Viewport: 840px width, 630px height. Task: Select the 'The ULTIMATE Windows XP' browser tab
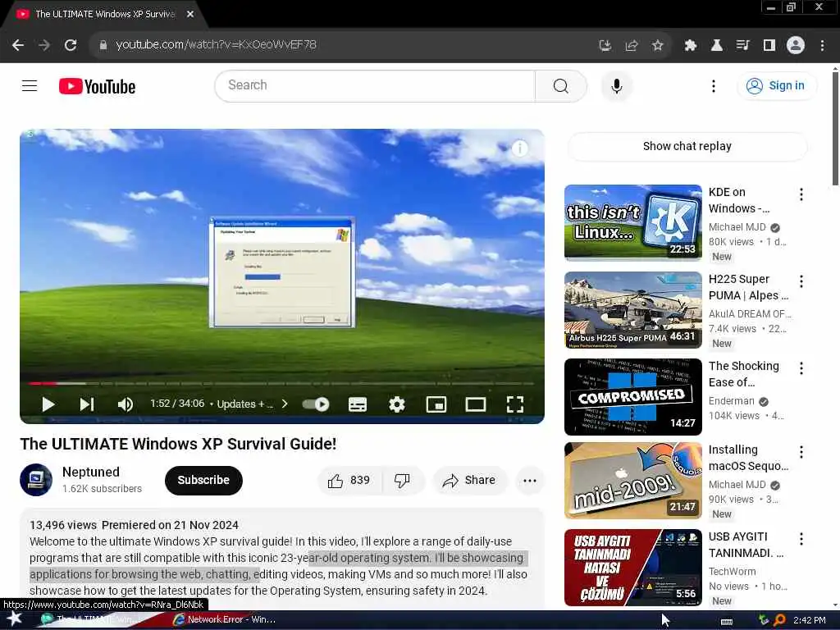105,15
